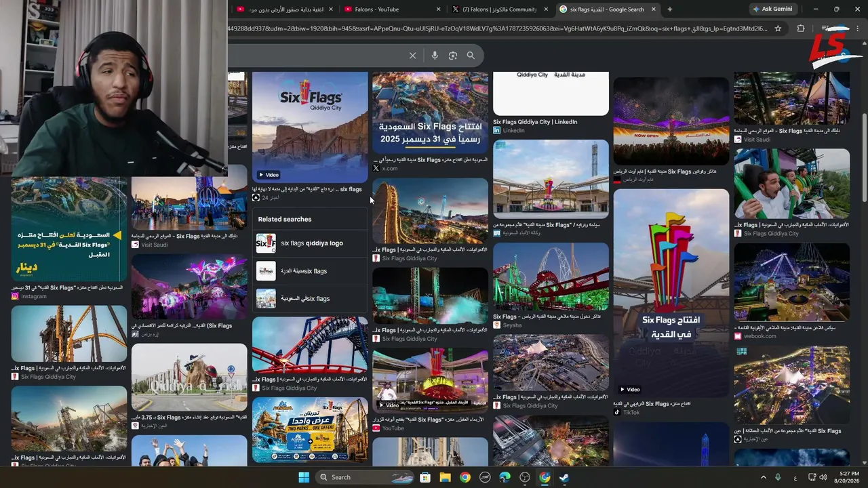
Task: Click the TikTok source icon
Action: (617, 412)
